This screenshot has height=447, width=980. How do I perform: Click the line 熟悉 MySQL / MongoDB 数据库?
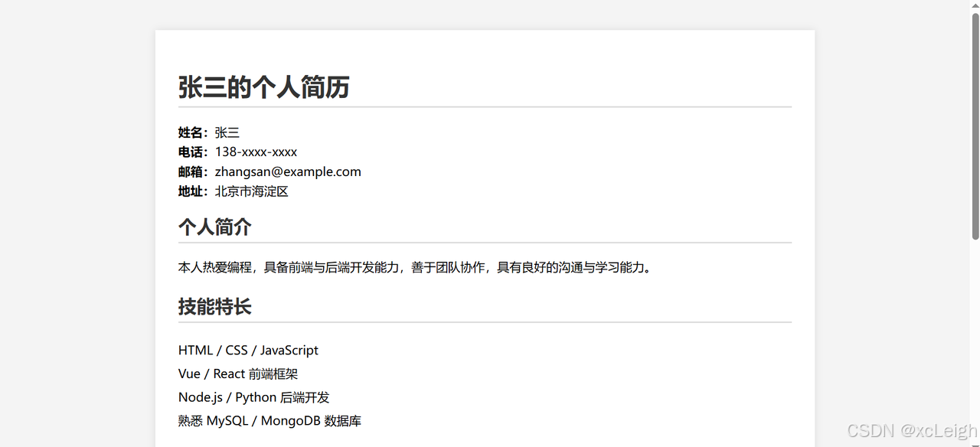point(269,421)
